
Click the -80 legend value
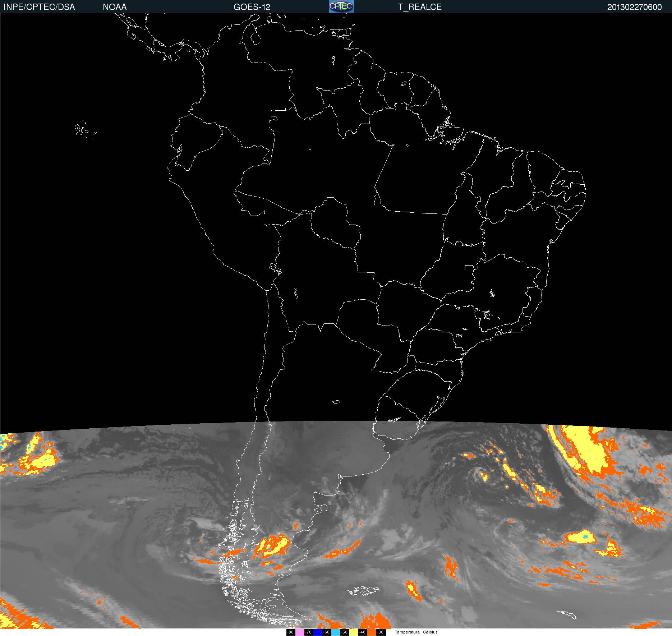[x=290, y=632]
